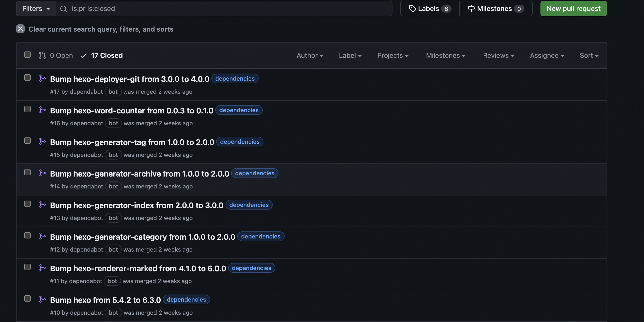Click the search field with is:pr is:closed
This screenshot has height=322, width=644.
(224, 8)
